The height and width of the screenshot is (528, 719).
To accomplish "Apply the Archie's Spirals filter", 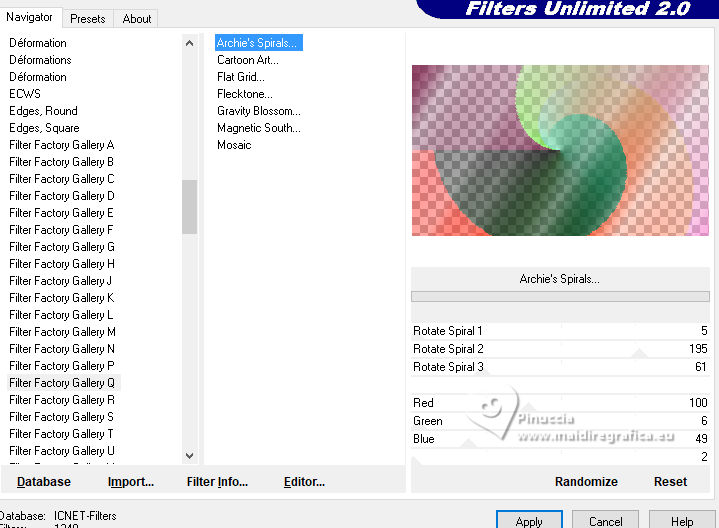I will click(529, 520).
